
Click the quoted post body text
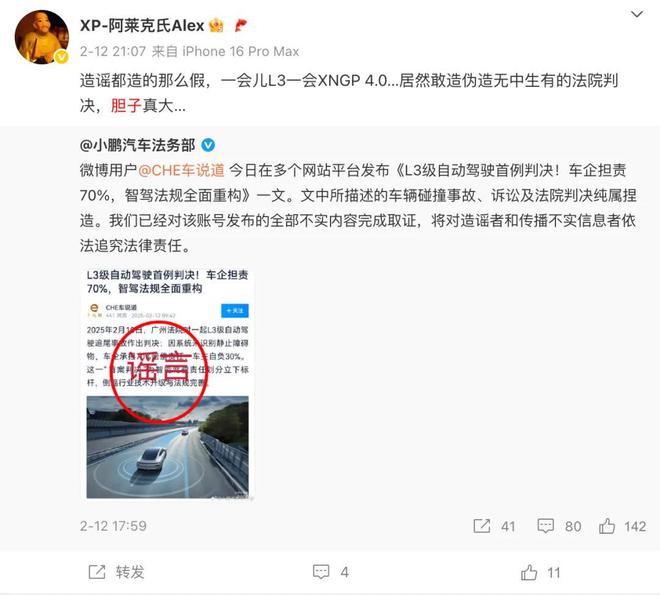[358, 208]
